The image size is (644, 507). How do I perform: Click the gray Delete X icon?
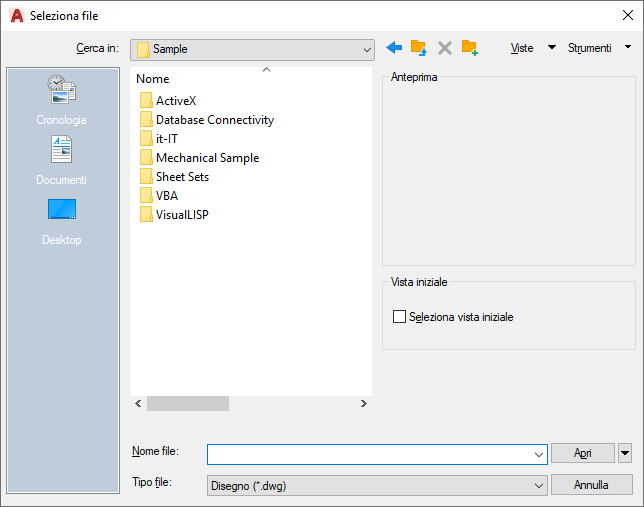tap(445, 48)
